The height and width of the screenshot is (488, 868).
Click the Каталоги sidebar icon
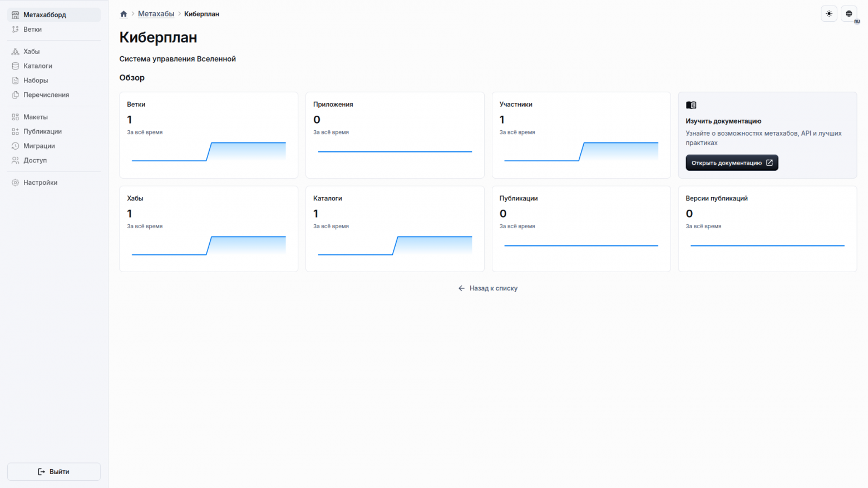(16, 66)
